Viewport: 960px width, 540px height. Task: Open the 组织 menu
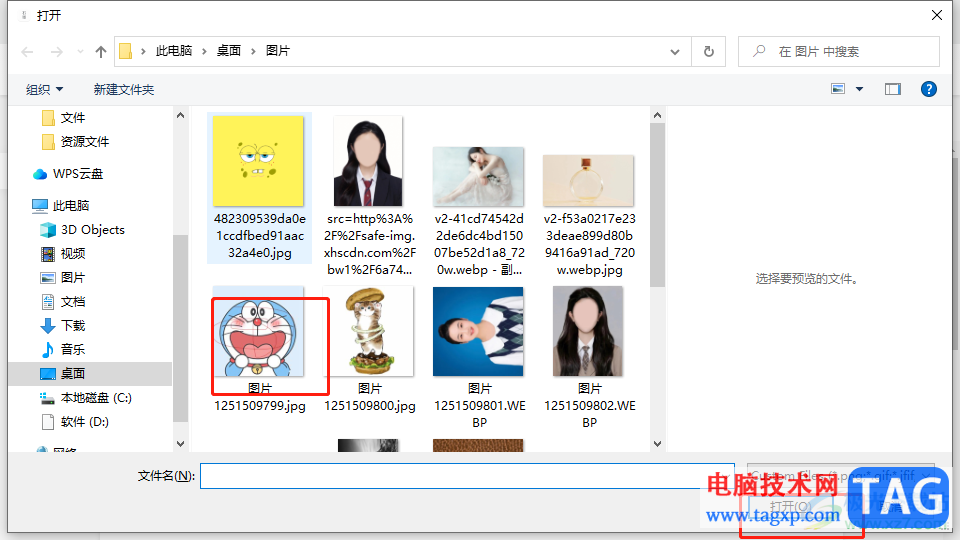[x=44, y=89]
